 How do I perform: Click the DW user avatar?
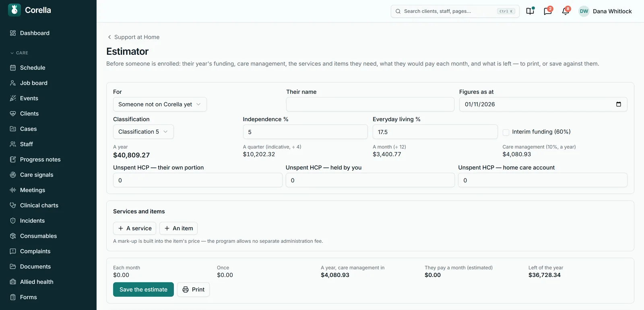click(584, 11)
